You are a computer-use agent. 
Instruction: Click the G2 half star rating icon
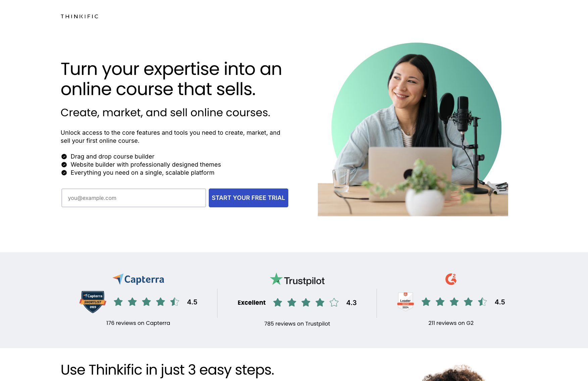tap(483, 302)
